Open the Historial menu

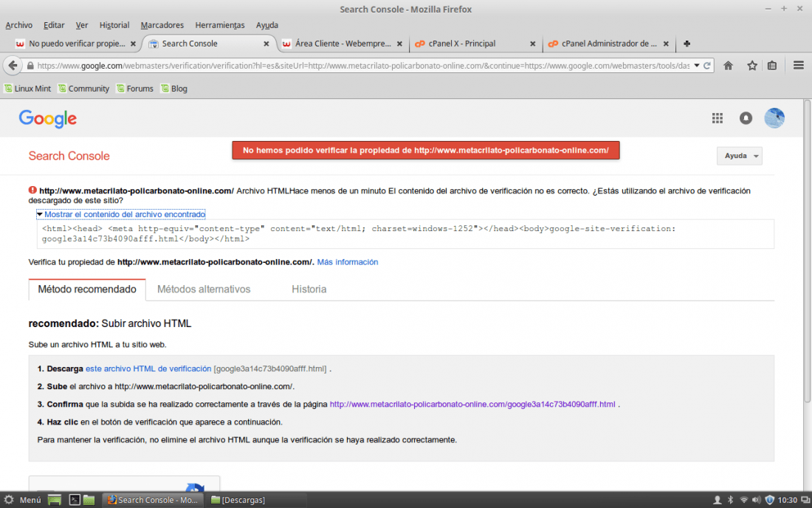tap(114, 25)
